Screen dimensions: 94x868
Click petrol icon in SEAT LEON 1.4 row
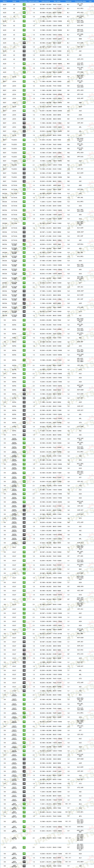pyautogui.click(x=24, y=77)
